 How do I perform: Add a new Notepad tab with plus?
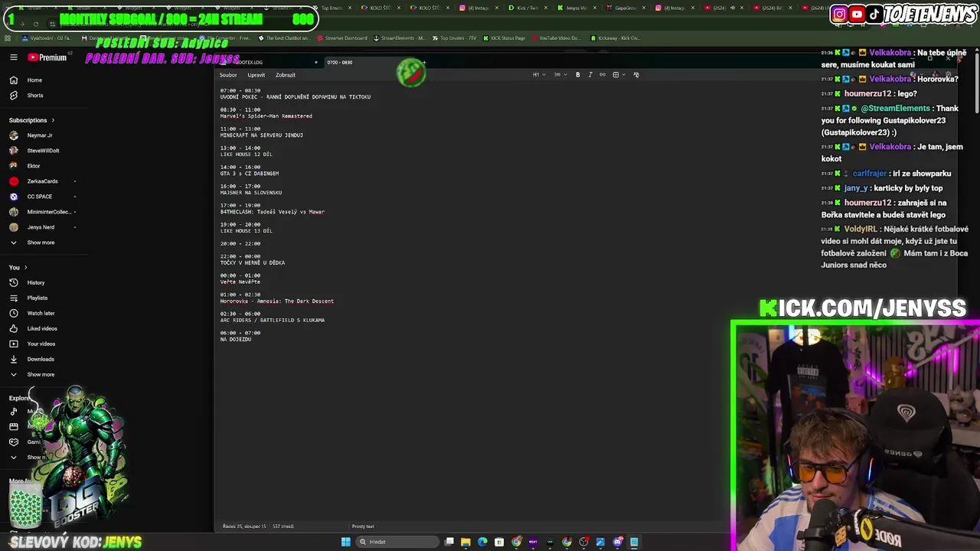(x=423, y=62)
